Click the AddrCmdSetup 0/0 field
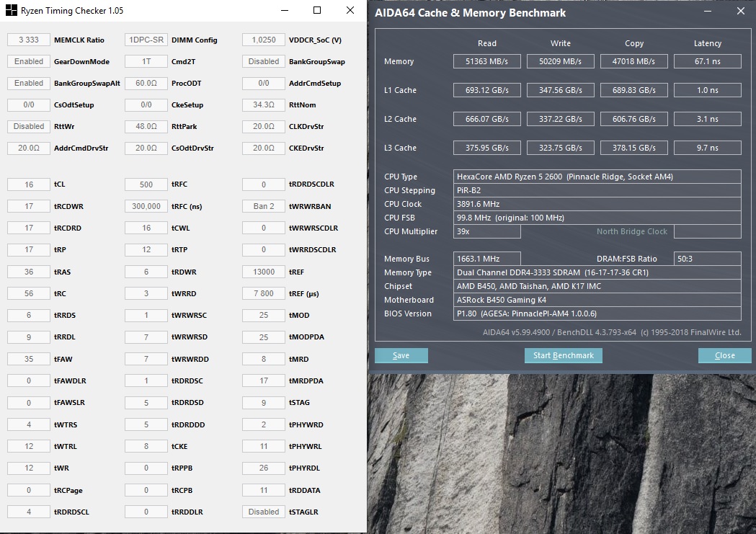The image size is (756, 534). tap(264, 84)
